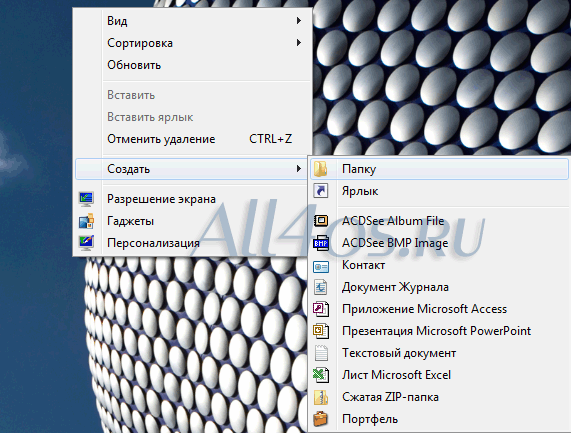Click the personalization icon beside Персонализация
Screen dimensions: 571x433
tap(86, 243)
